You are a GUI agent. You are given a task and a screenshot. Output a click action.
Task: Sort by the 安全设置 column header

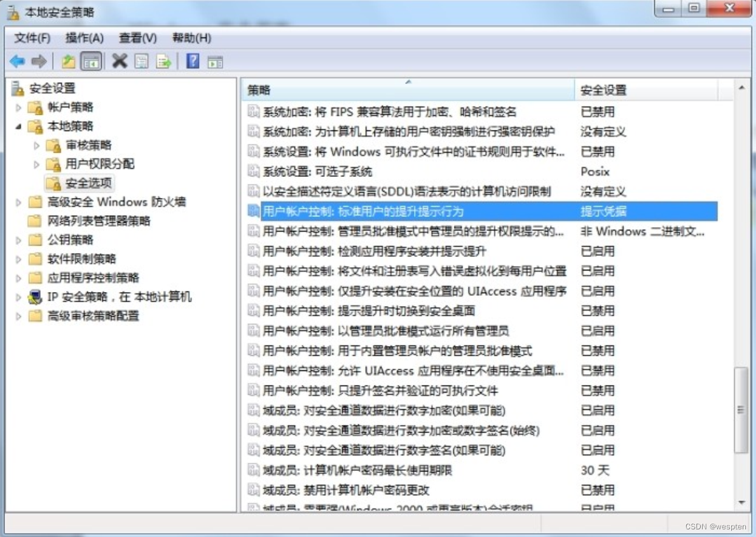pos(646,90)
